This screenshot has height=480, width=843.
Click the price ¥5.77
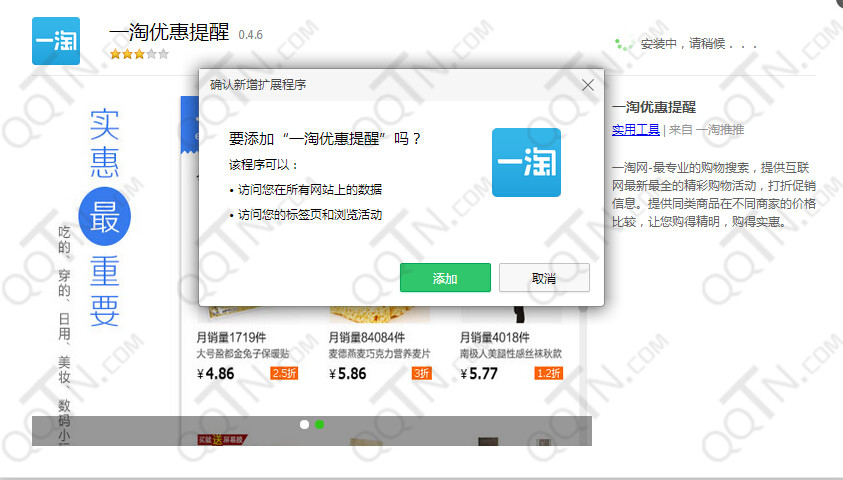click(x=479, y=374)
